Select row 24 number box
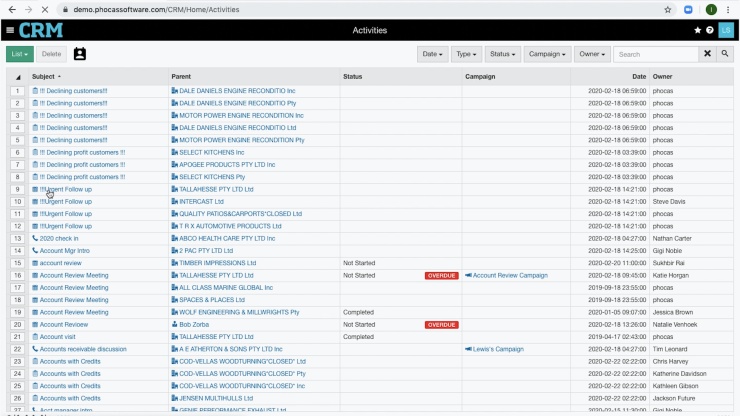Screen dimensions: 740x416 pos(17,374)
